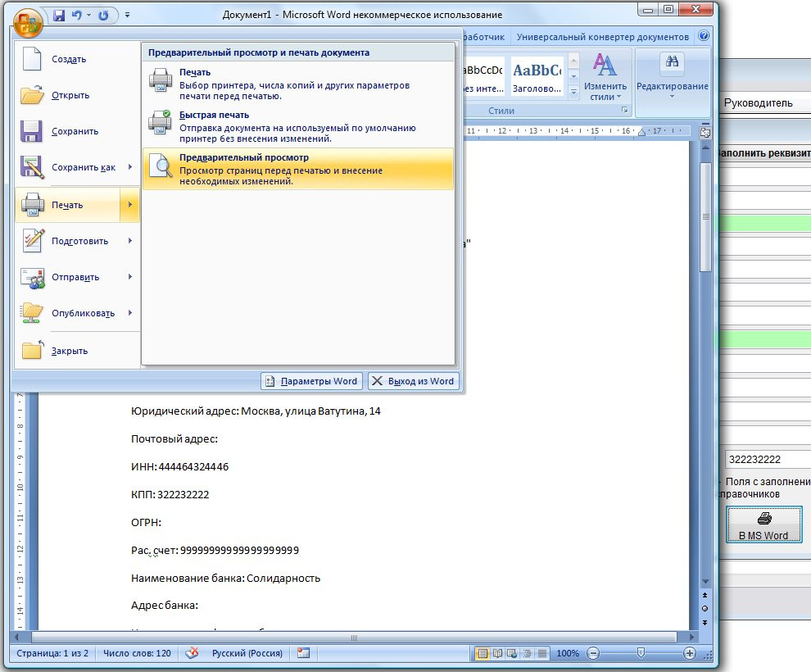
Task: Expand Опубликовать submenu arrow
Action: click(129, 313)
